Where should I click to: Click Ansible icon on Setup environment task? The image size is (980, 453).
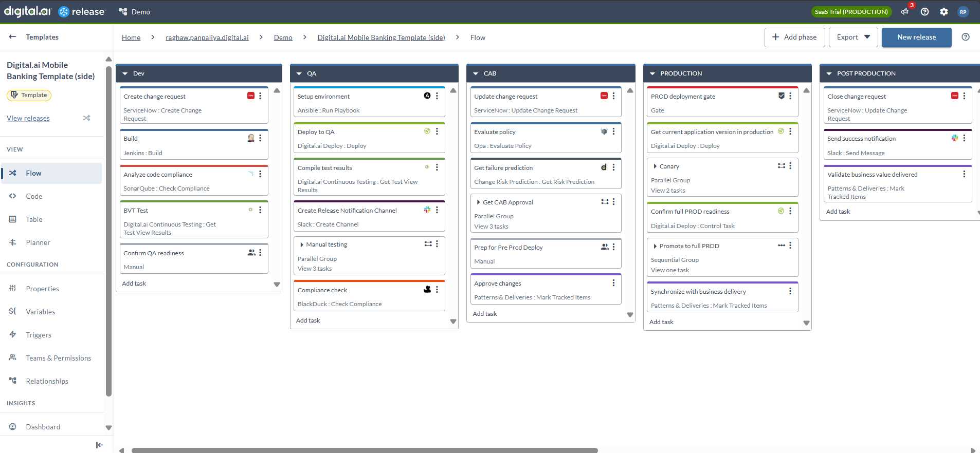(x=427, y=96)
